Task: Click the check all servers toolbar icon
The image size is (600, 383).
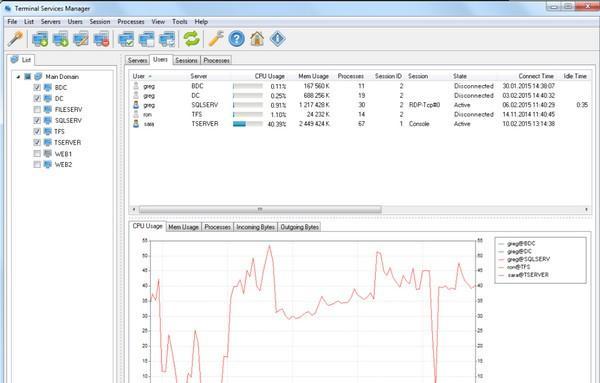Action: (126, 39)
